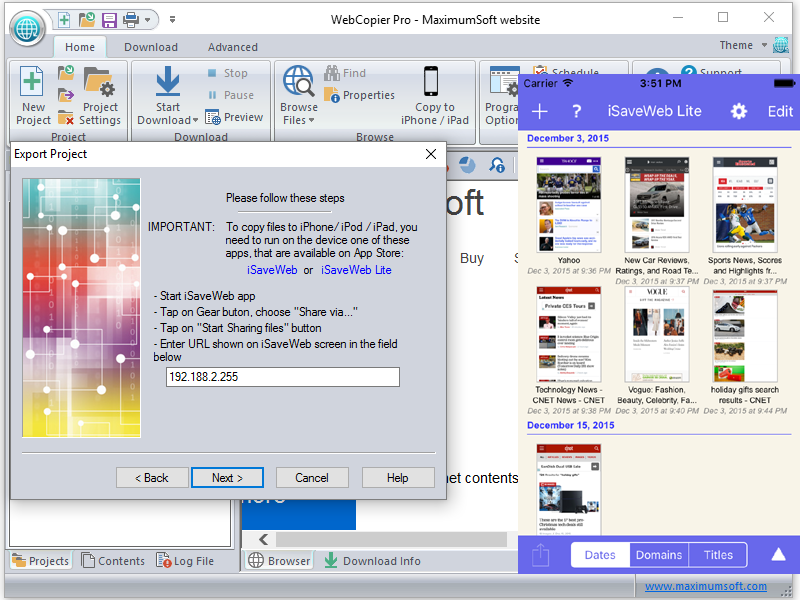Open the iSaveWeb App Store link
Screen dimensions: 800x600
[272, 270]
